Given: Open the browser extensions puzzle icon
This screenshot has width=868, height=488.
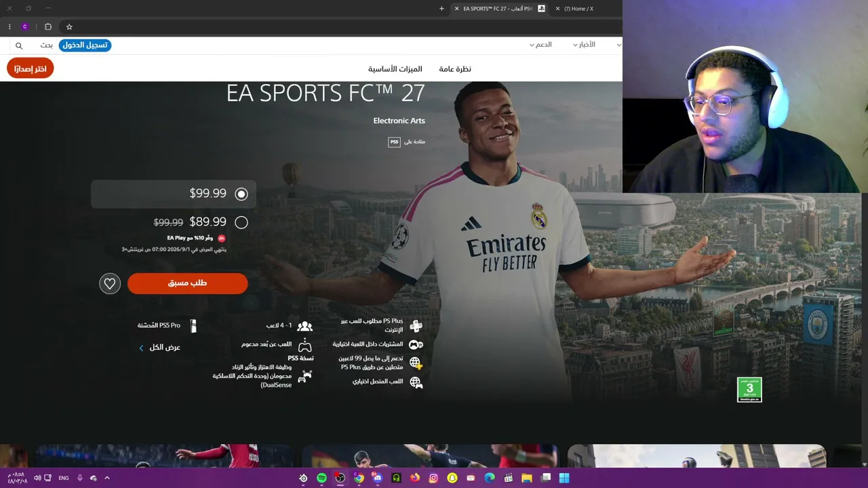Looking at the screenshot, I should coord(48,27).
